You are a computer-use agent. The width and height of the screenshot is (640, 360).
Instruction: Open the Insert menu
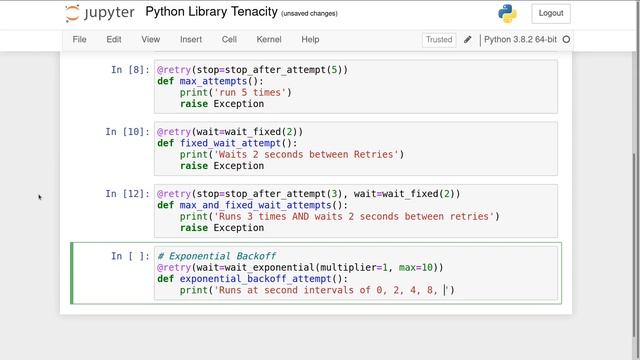click(x=191, y=40)
